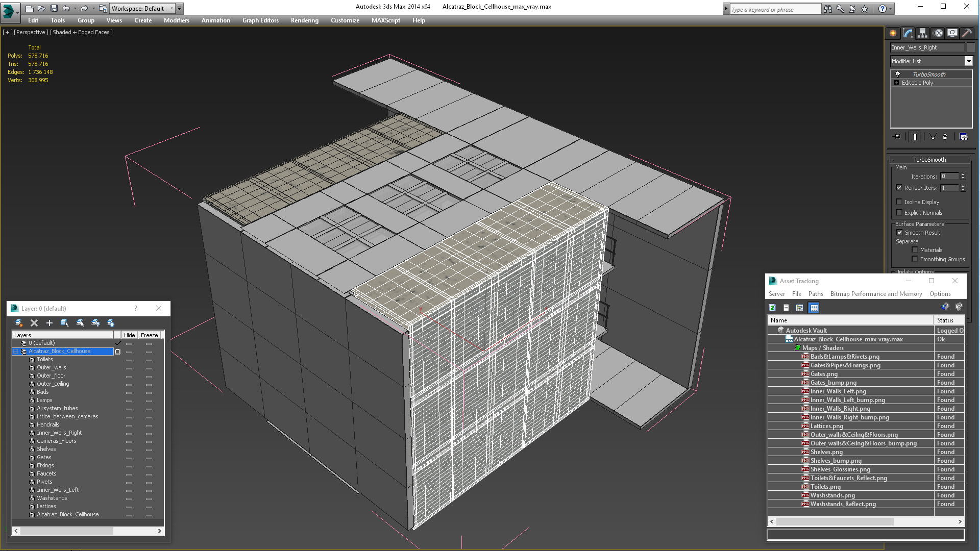Check Separate by Smoothing Groups checkbox
Viewport: 980px width, 551px height.
click(x=915, y=259)
